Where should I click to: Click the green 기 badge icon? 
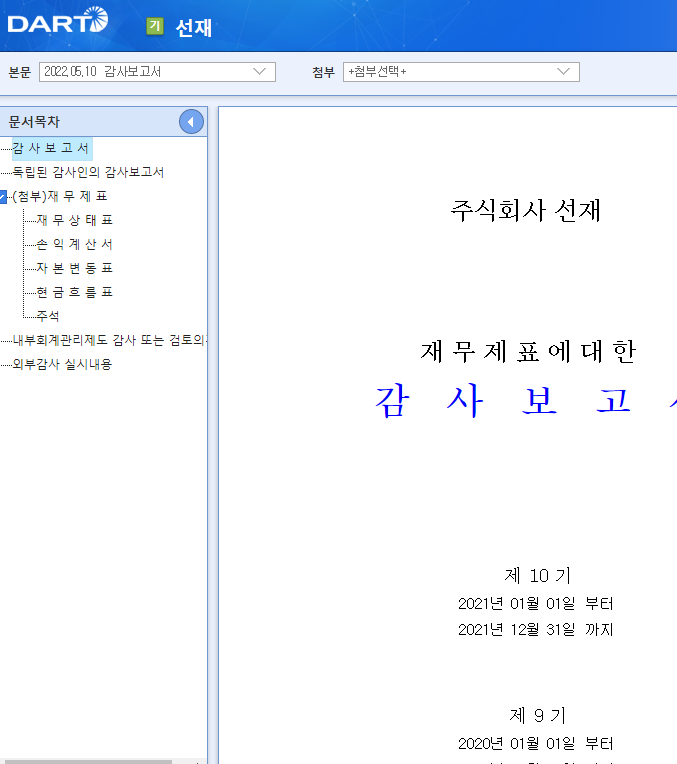(x=155, y=26)
